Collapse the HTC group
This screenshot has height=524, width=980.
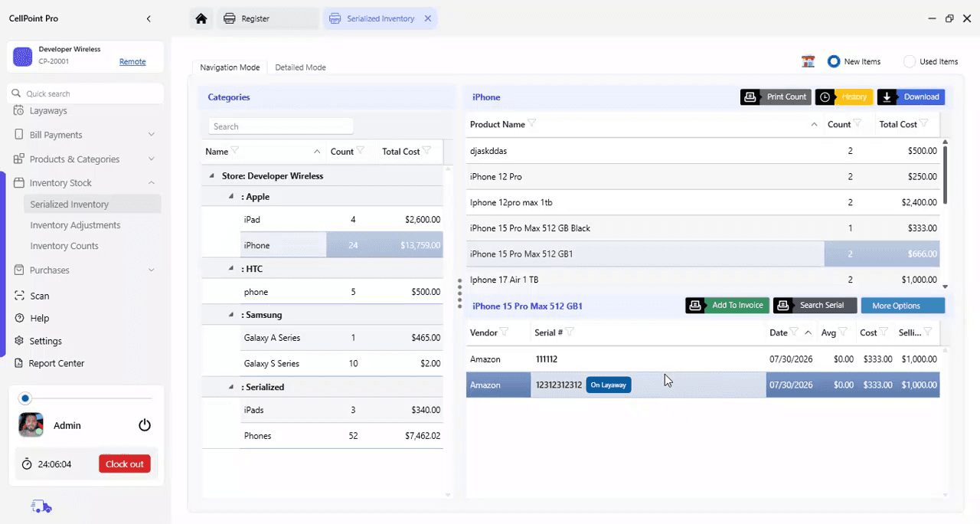tap(231, 269)
